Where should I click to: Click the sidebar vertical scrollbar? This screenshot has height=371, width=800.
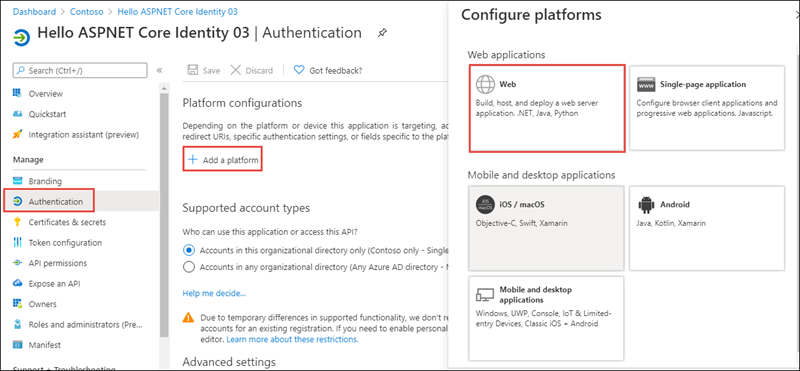click(164, 214)
